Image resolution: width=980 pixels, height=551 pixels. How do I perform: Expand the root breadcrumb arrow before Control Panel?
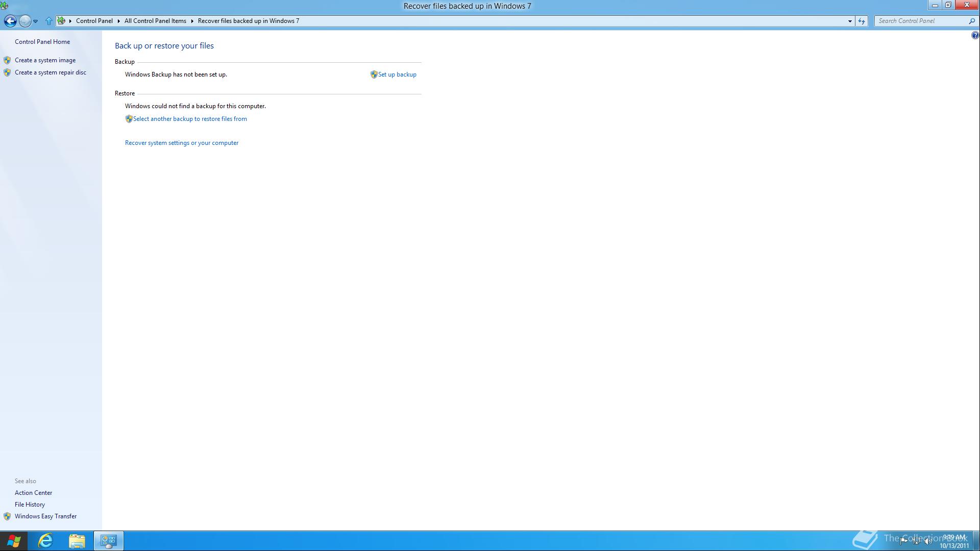click(x=70, y=21)
